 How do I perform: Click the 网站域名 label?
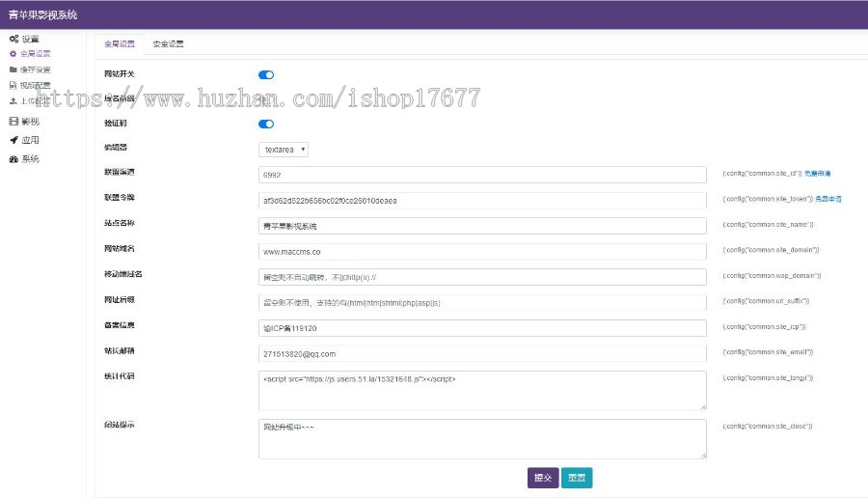pos(120,249)
